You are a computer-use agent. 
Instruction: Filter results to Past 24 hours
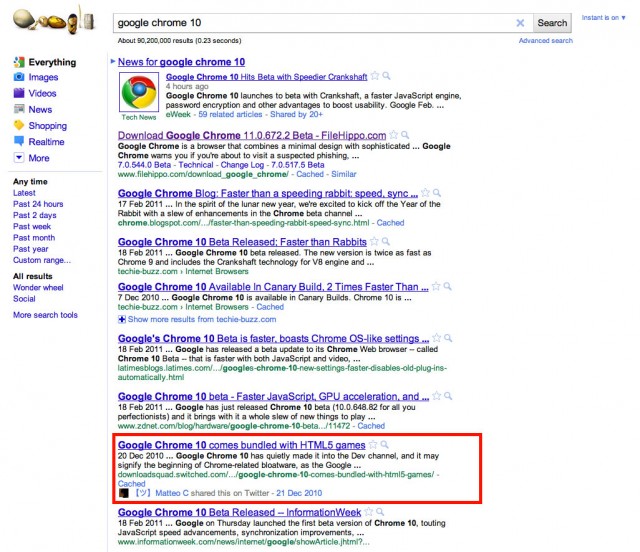coord(38,204)
